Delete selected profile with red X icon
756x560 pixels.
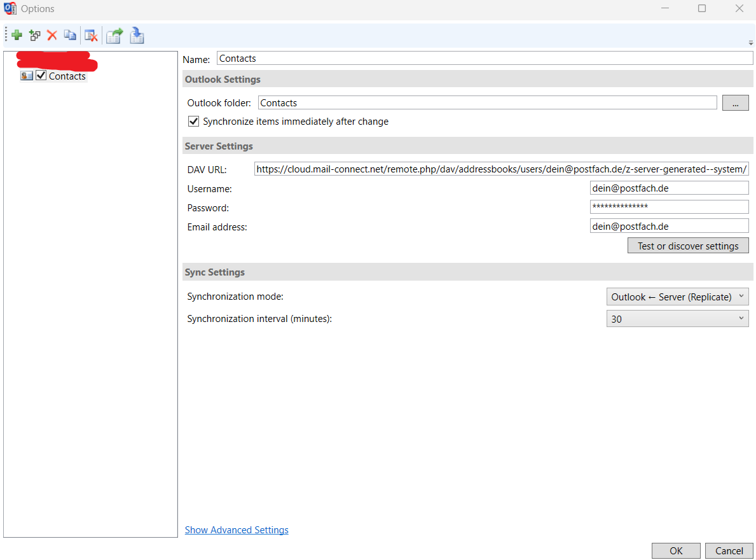(52, 36)
